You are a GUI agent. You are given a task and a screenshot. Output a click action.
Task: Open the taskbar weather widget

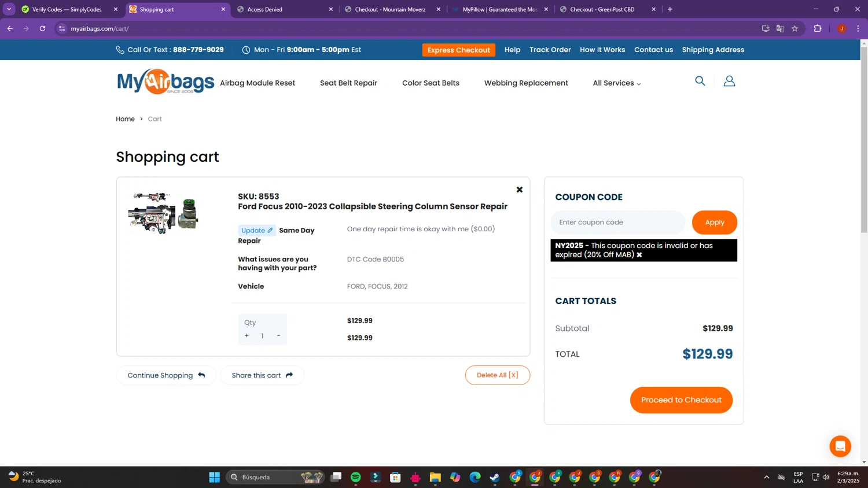pyautogui.click(x=35, y=477)
